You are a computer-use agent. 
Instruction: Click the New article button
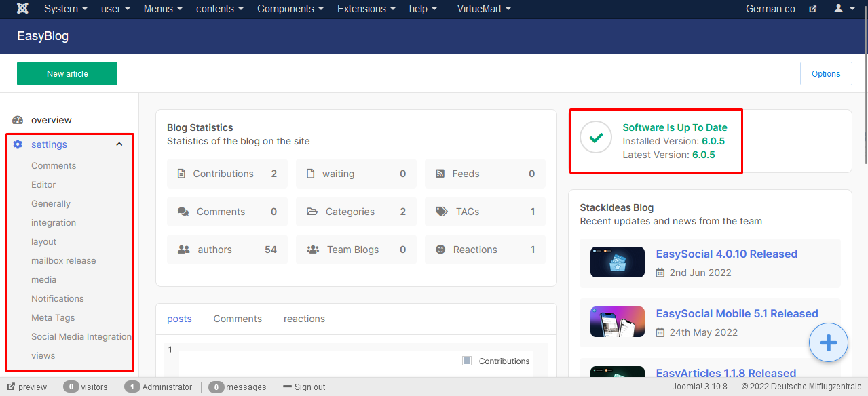67,74
